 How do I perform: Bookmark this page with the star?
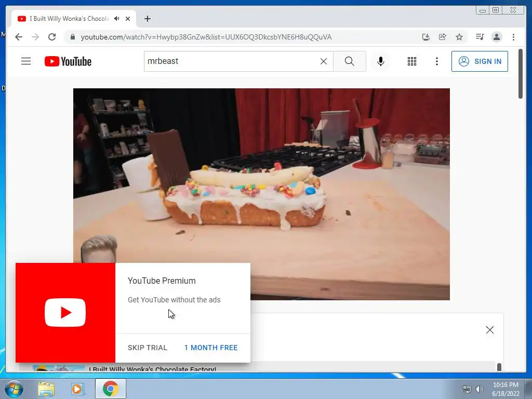(x=459, y=37)
